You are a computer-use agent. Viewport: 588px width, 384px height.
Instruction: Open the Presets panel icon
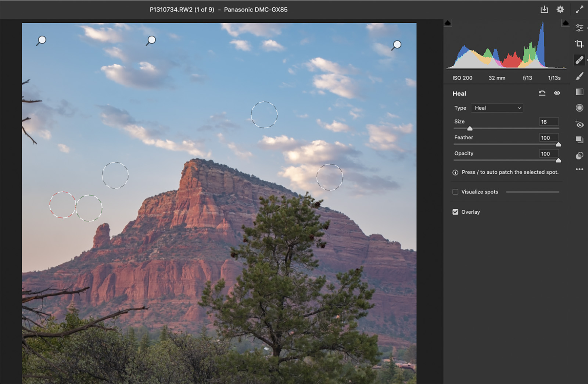(579, 156)
